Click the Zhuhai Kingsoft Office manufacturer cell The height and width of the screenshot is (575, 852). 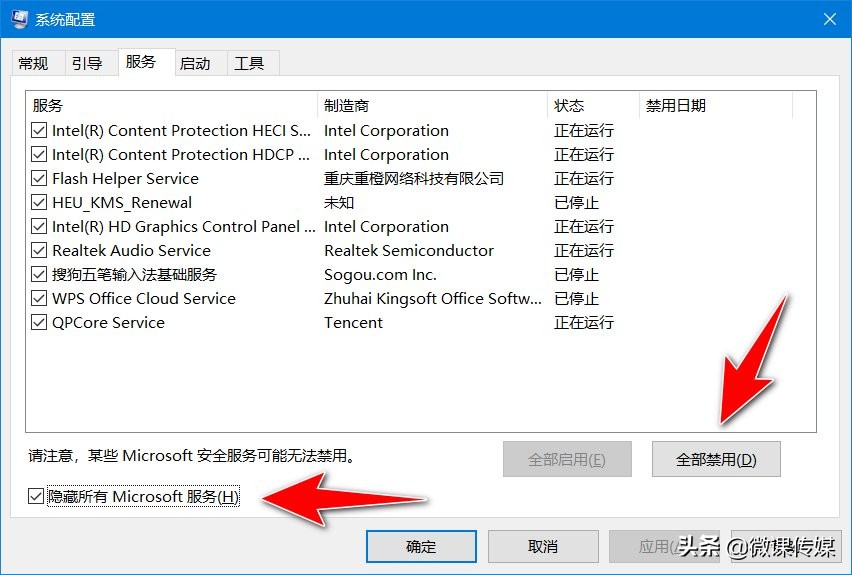click(433, 298)
